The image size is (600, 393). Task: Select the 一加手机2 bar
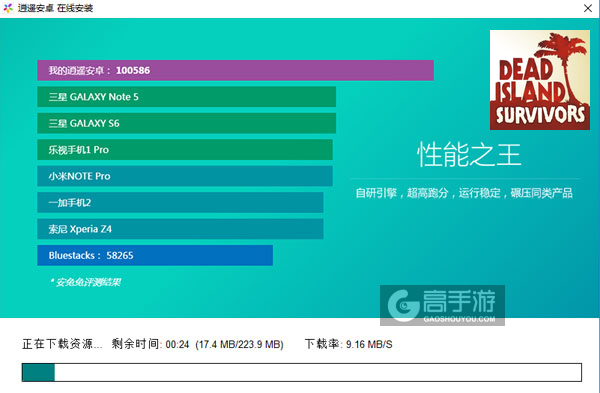click(180, 202)
